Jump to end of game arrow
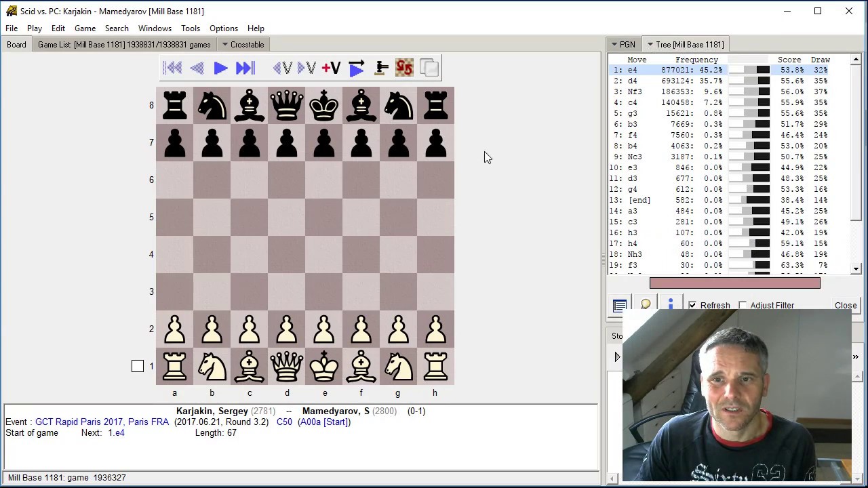This screenshot has height=488, width=868. point(245,68)
